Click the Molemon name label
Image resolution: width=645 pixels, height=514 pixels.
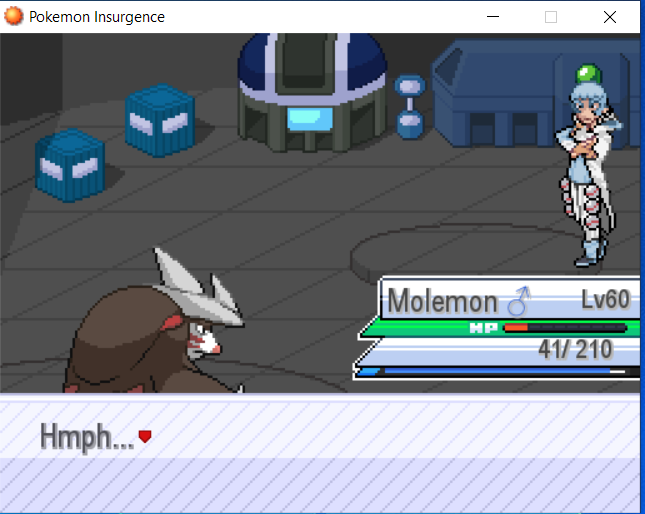point(443,301)
